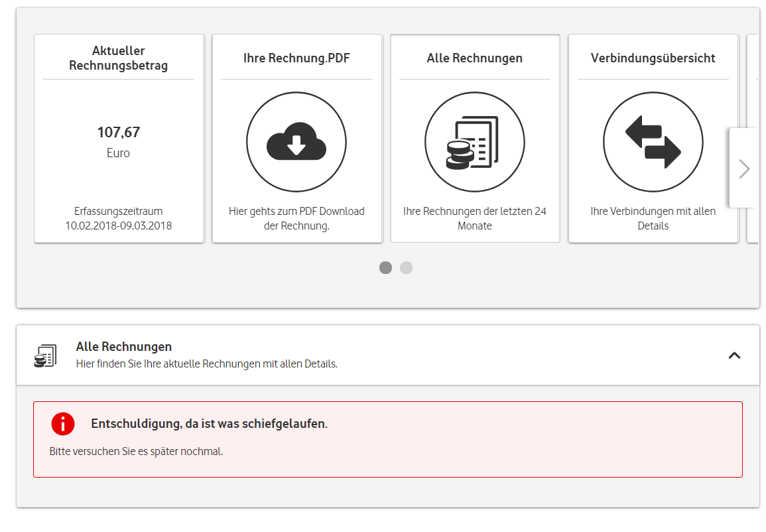Click the PDF download description text
Viewport: 766px width, 532px height.
(x=296, y=218)
